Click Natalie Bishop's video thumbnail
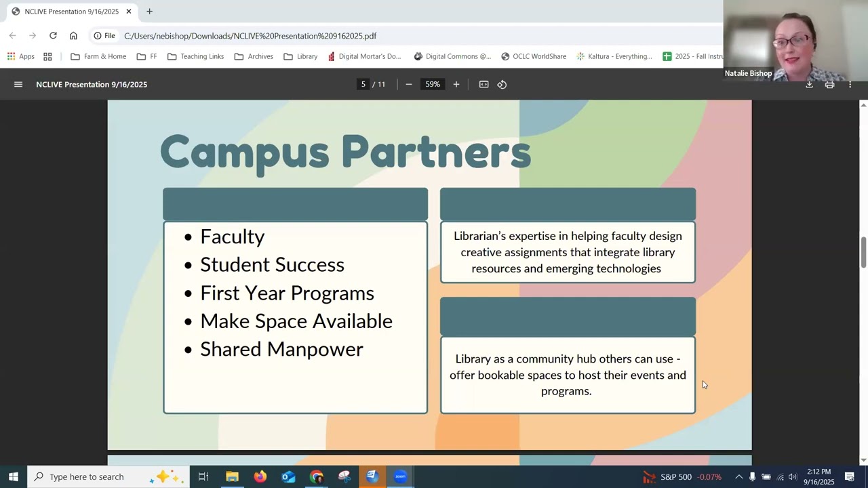Viewport: 868px width, 488px height. 795,41
